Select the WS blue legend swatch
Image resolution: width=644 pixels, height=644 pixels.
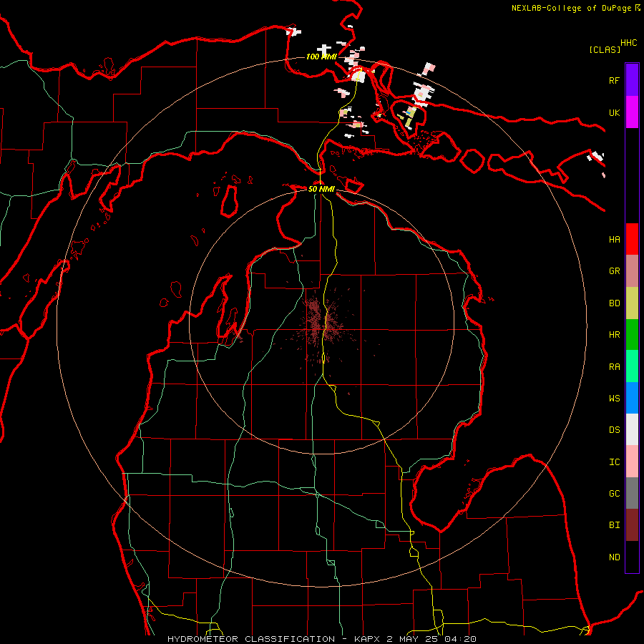pyautogui.click(x=632, y=398)
